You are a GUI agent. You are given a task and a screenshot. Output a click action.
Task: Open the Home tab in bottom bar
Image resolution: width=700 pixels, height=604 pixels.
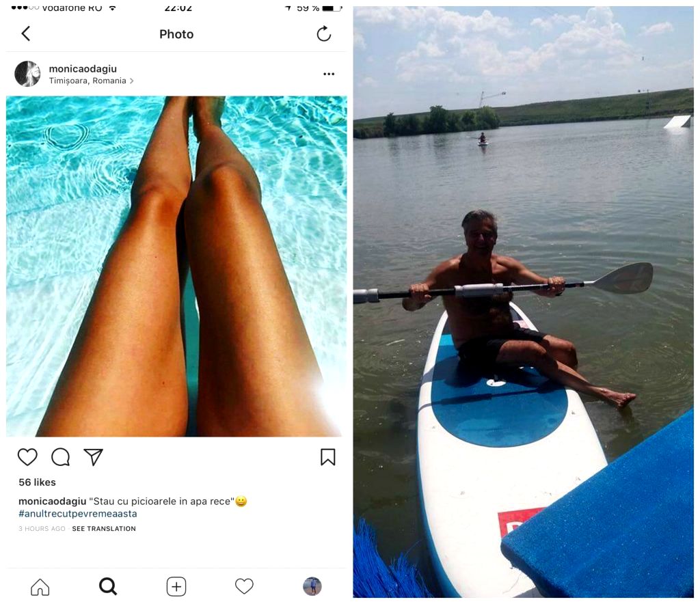click(x=40, y=587)
